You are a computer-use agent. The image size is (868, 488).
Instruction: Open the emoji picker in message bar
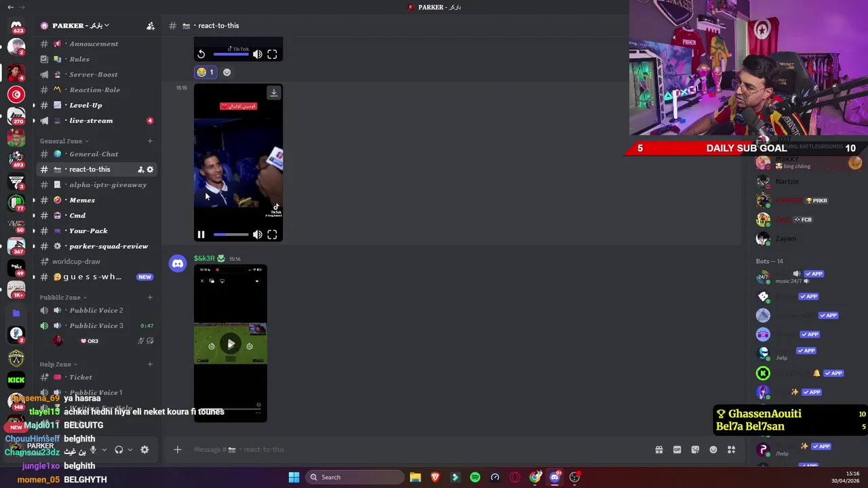[713, 449]
